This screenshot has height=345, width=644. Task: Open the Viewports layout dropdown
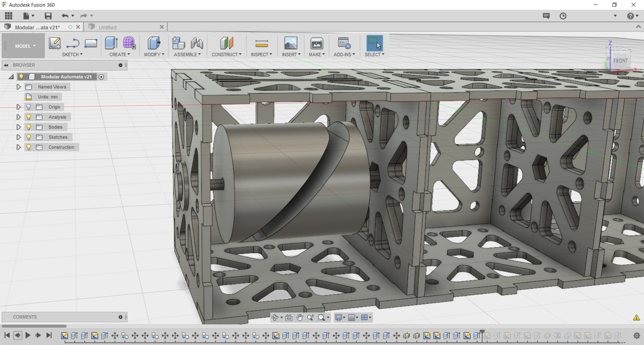point(366,318)
